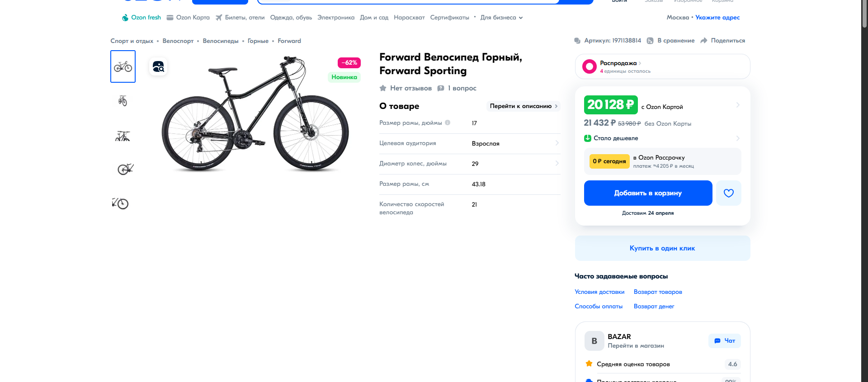The height and width of the screenshot is (382, 868).
Task: Select the second bike thumbnail
Action: [x=123, y=101]
